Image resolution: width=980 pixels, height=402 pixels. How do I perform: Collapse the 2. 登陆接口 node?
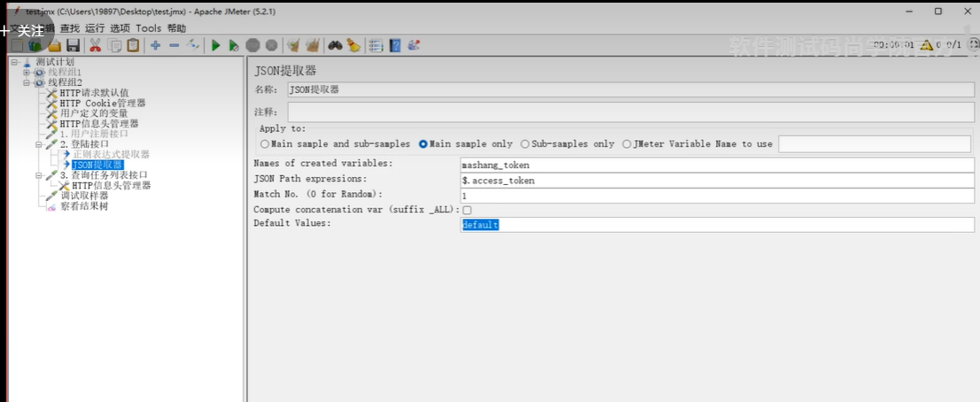[39, 144]
